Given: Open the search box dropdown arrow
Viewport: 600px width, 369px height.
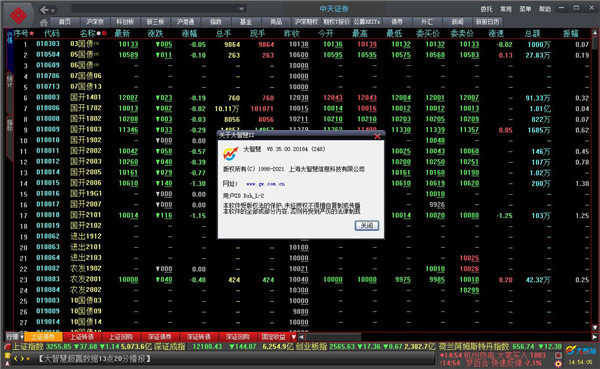Looking at the screenshot, I should tap(241, 9).
